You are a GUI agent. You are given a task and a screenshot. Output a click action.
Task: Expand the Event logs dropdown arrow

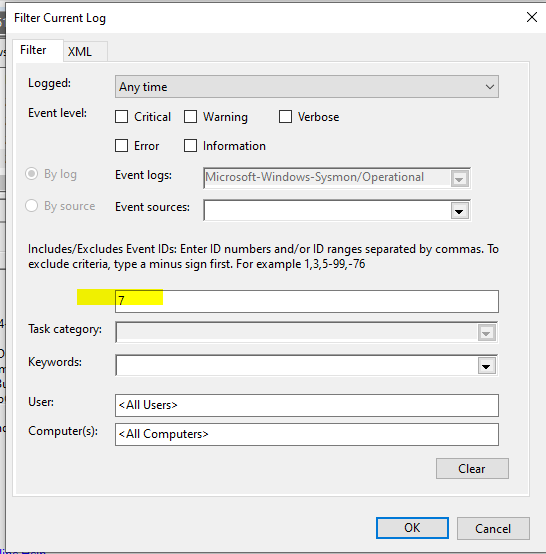[459, 179]
